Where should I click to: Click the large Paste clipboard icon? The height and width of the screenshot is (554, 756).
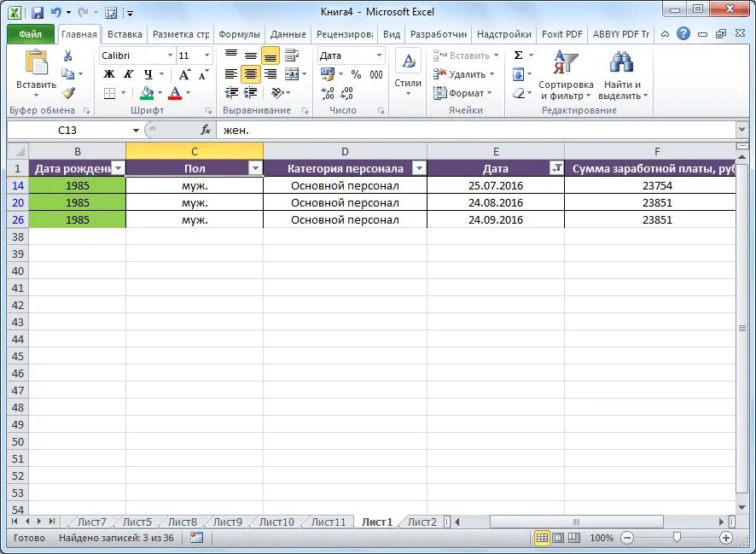coord(36,62)
